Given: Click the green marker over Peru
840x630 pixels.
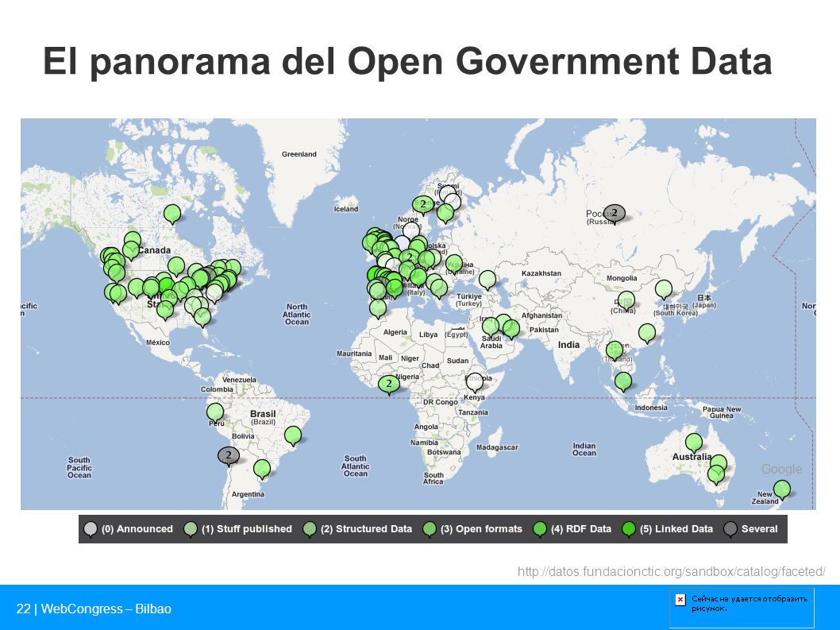Looking at the screenshot, I should coord(215,412).
